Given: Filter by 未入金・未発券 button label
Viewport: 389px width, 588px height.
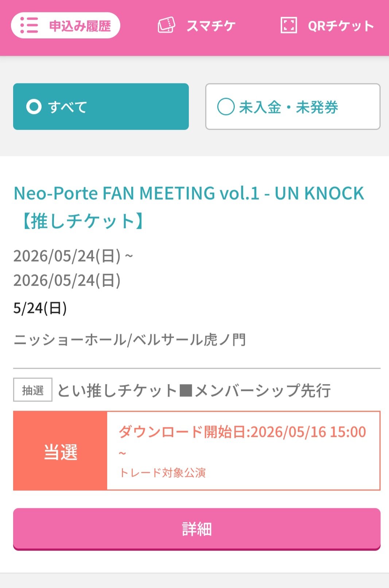Looking at the screenshot, I should pos(288,107).
